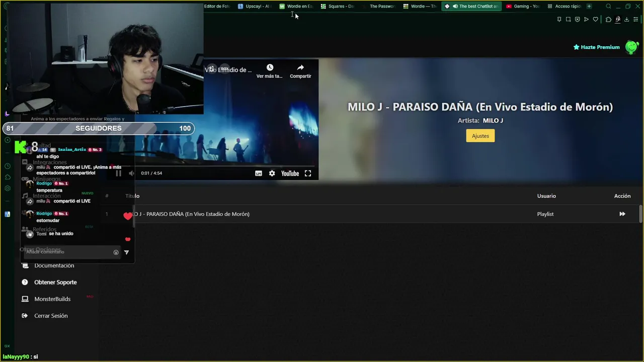The width and height of the screenshot is (644, 362).
Task: Open YouTube player settings gear
Action: (272, 173)
